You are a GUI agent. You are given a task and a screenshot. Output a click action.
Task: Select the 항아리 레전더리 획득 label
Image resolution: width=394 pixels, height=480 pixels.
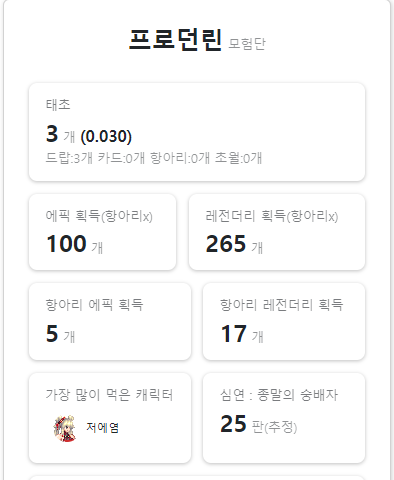tap(282, 305)
